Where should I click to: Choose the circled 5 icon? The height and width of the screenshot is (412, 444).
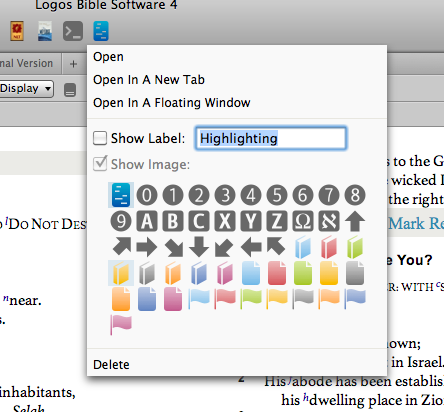click(x=277, y=195)
